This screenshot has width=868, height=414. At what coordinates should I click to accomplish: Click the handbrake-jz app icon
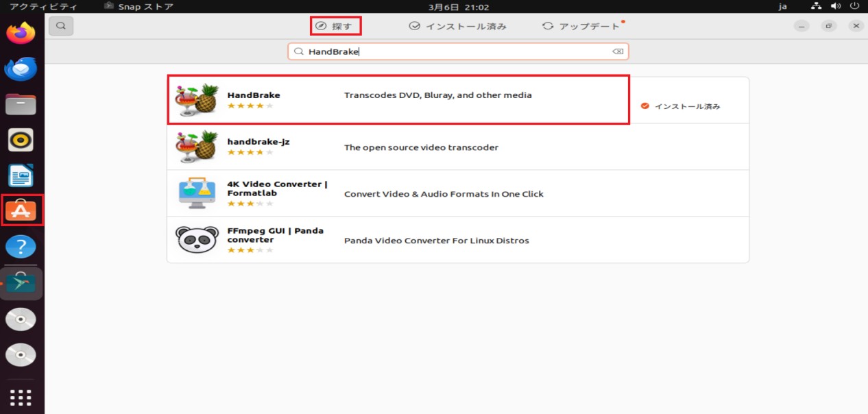[197, 147]
